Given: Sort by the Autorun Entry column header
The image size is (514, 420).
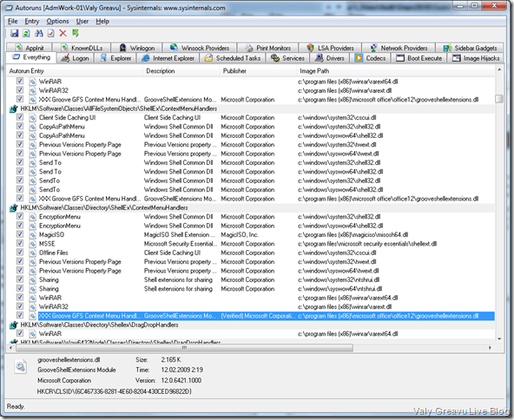Looking at the screenshot, I should (75, 71).
